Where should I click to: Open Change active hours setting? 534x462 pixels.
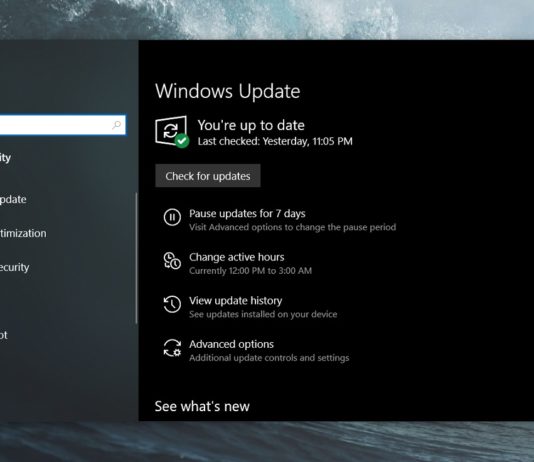pos(237,257)
